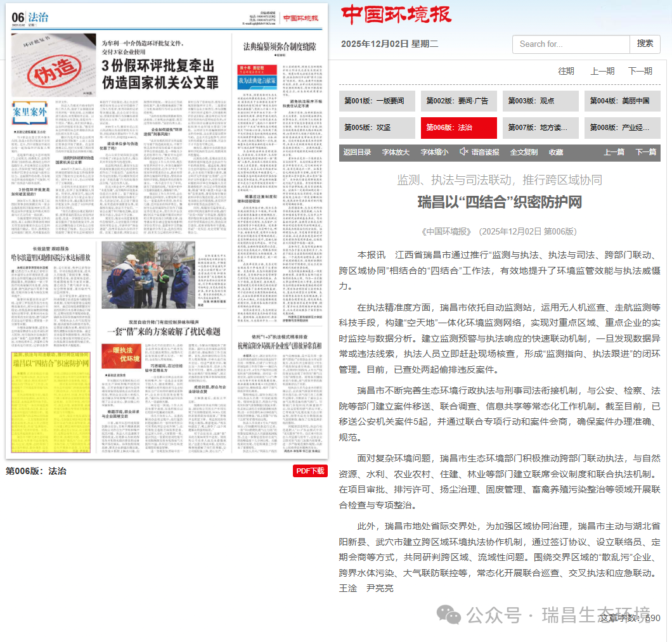Click article title 瑞昌以"四结合"织密防护网
672x642 pixels.
[x=500, y=202]
